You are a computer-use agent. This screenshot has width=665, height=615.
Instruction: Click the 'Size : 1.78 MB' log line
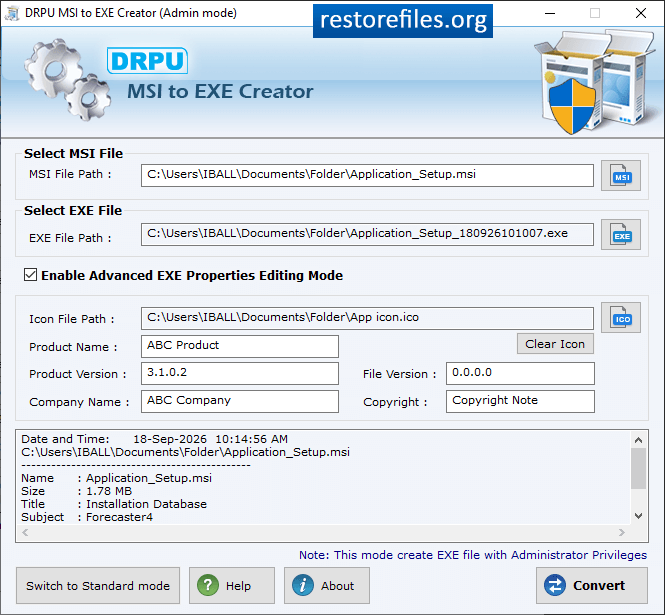(76, 491)
